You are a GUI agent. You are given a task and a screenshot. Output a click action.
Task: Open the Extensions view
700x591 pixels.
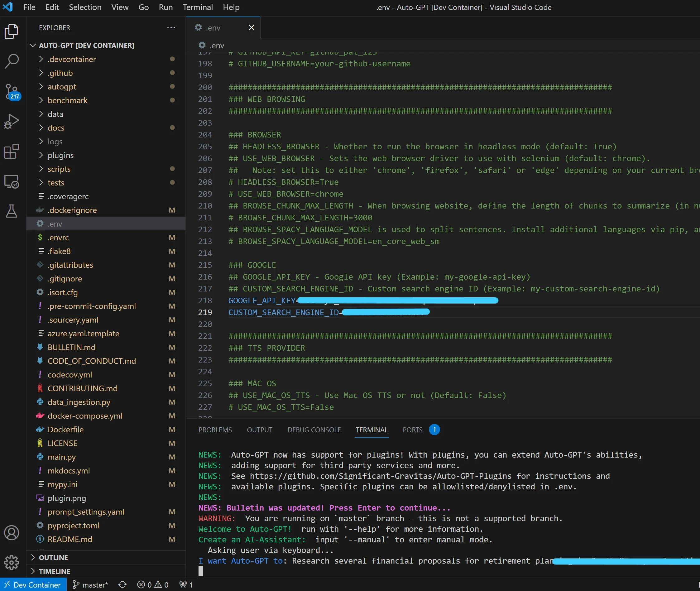(x=12, y=151)
